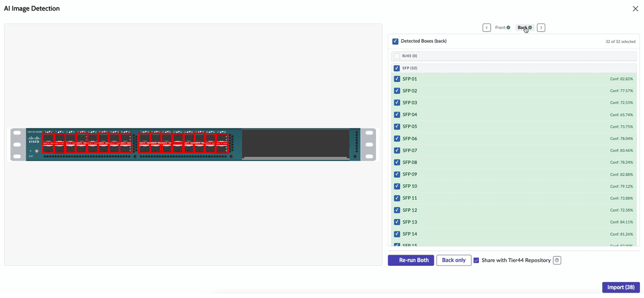Uncheck SFP 06 checkbox
Screen dimensions: 644x298
(397, 138)
